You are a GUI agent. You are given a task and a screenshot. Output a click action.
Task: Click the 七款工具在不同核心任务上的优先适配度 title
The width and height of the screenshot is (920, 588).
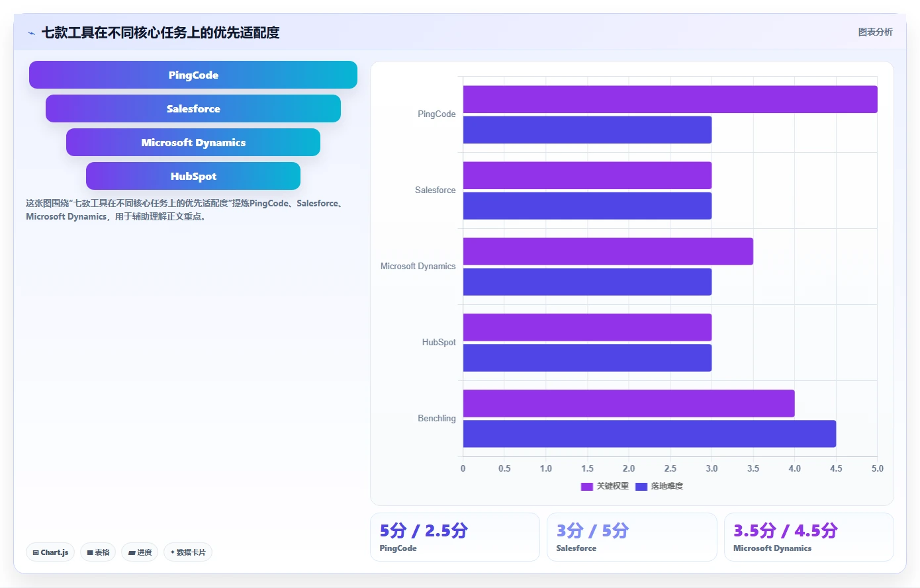[160, 32]
